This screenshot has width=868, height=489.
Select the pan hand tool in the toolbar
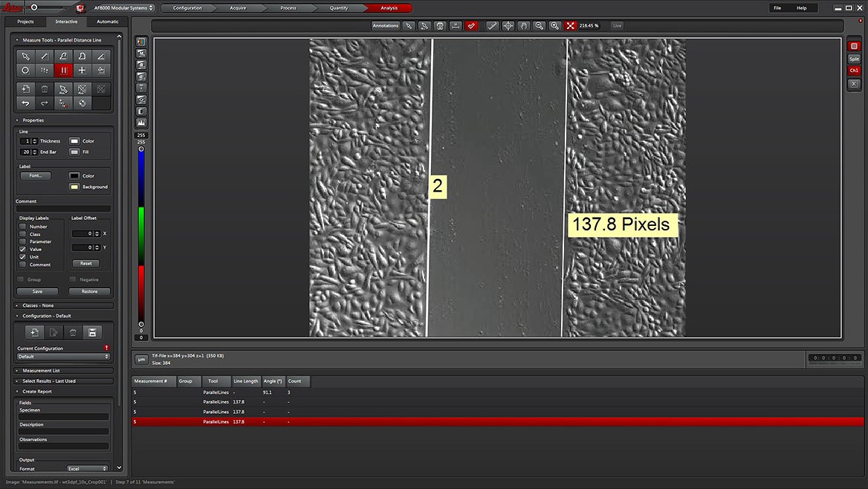tap(524, 25)
